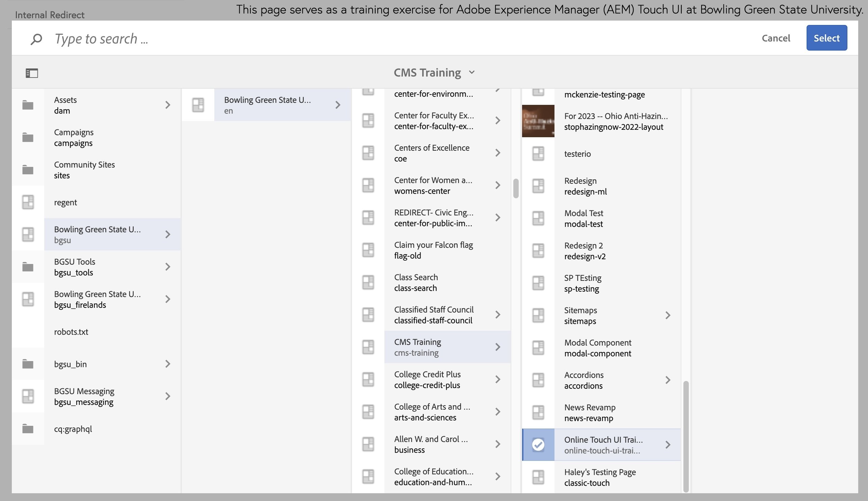The image size is (868, 501).
Task: Click the Centers of Excellence page icon
Action: click(368, 153)
